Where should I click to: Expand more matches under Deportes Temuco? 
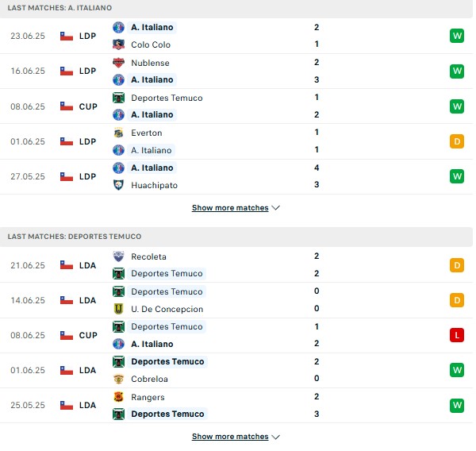[236, 437]
